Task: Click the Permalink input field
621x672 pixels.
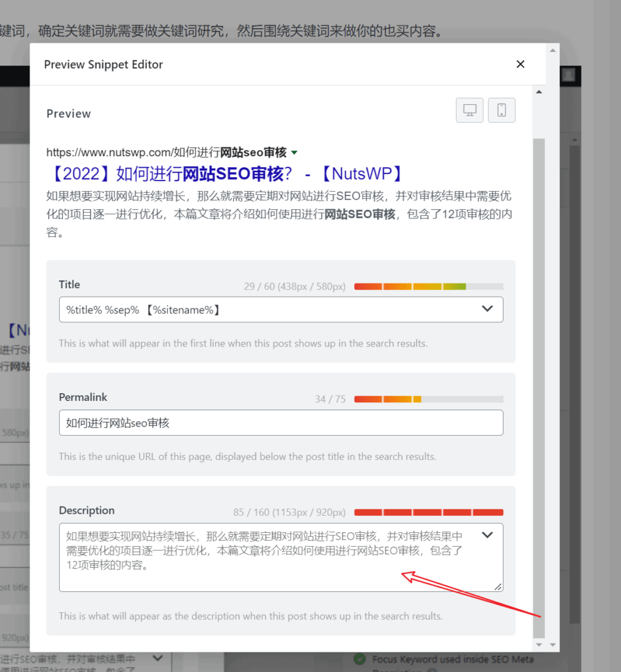Action: coord(281,423)
